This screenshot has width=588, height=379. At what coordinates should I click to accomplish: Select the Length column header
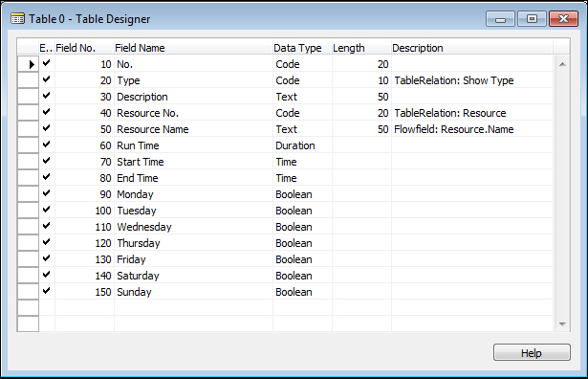point(361,48)
